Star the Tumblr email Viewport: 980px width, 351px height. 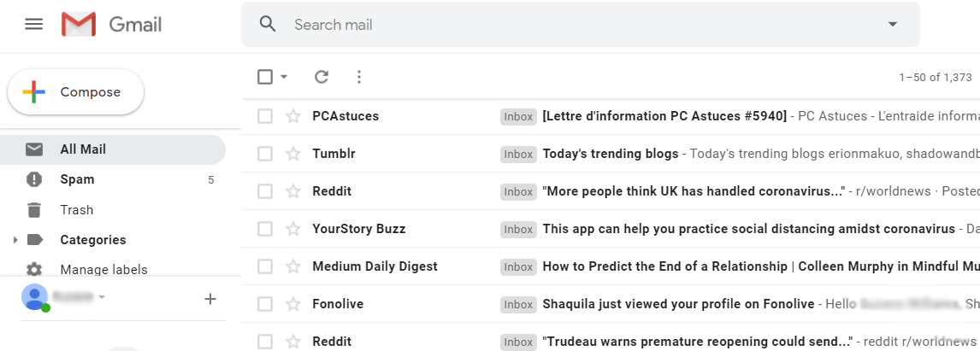[x=293, y=154]
